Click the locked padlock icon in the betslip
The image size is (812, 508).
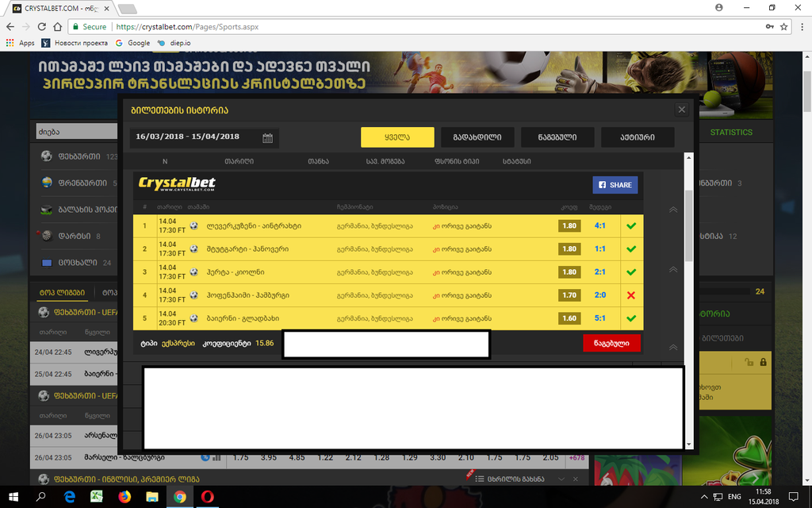(763, 362)
